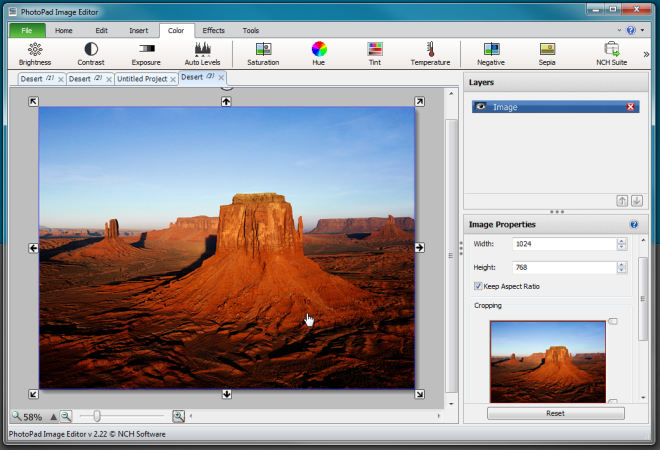This screenshot has height=450, width=660.
Task: Switch to the Effects ribbon tab
Action: 213,31
